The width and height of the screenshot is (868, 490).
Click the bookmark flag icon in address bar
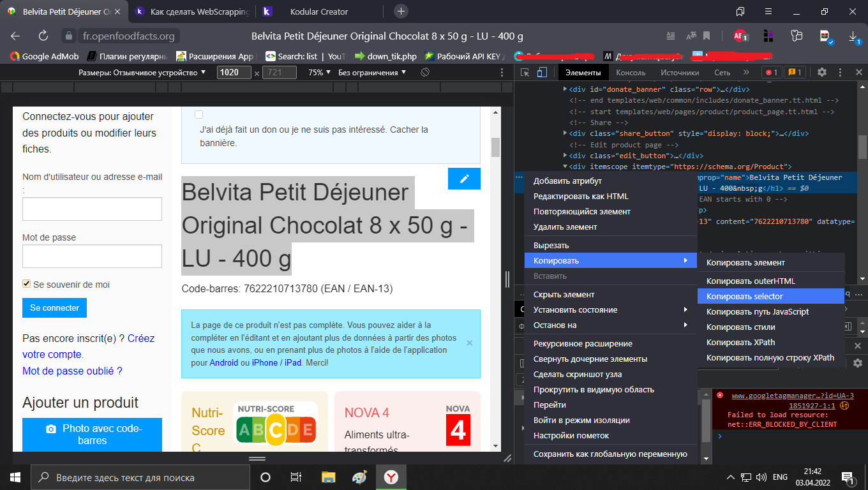[x=707, y=36]
